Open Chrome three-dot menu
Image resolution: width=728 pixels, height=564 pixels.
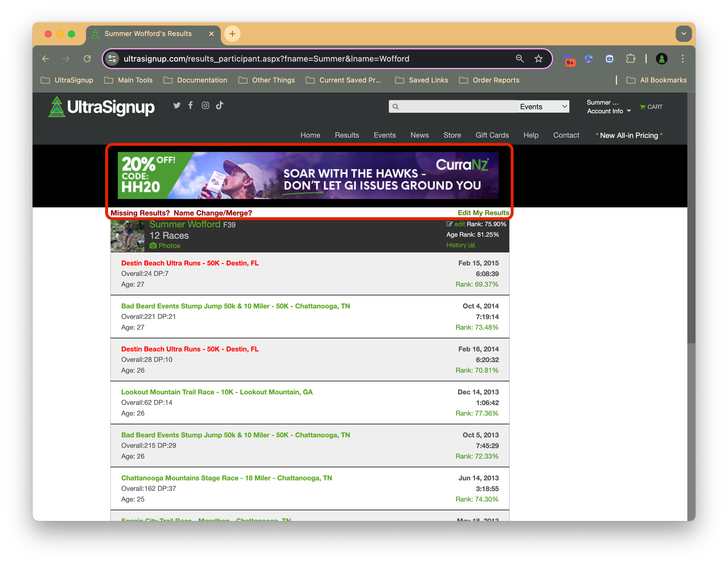pyautogui.click(x=682, y=59)
